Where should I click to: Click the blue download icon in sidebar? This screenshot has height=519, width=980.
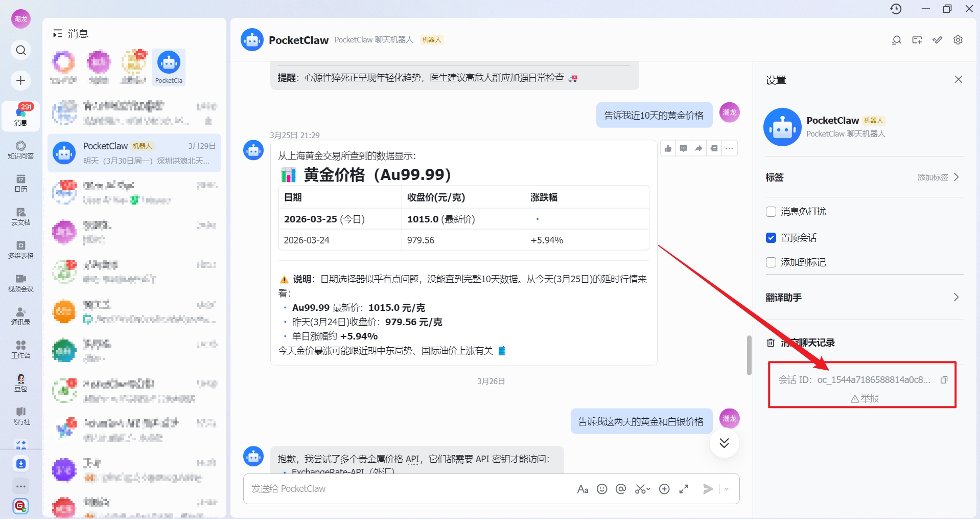point(21,464)
